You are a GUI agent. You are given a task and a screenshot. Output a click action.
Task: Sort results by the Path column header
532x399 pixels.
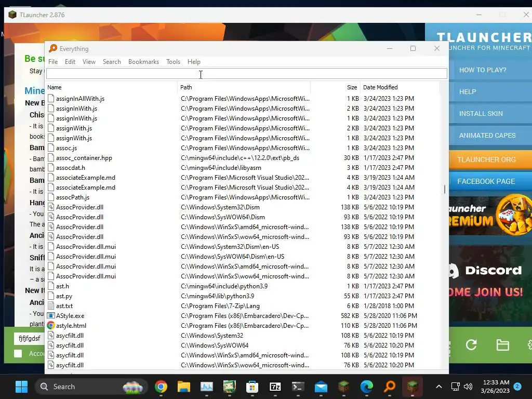[x=244, y=87]
